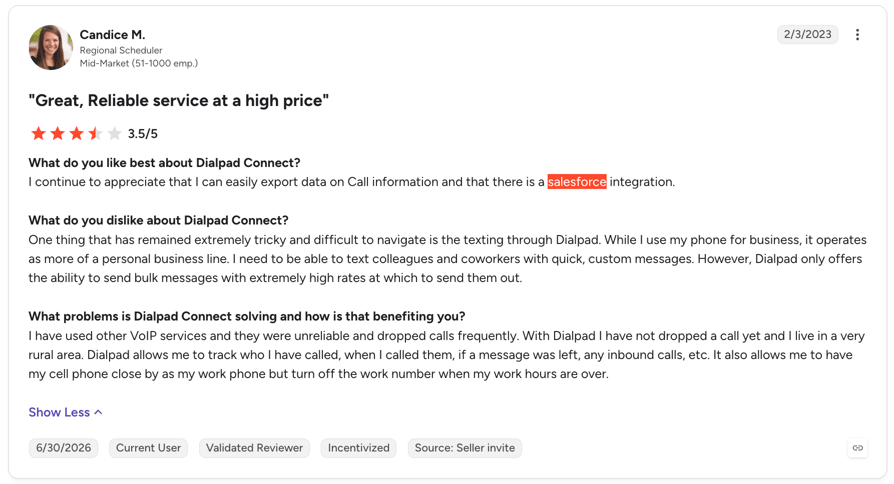894x484 pixels.
Task: Click the empty fifth rating star
Action: point(115,133)
